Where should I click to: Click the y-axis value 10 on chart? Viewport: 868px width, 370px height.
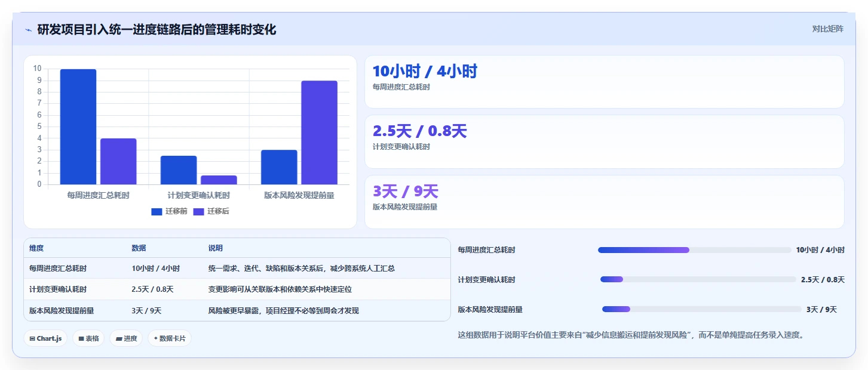(x=37, y=69)
